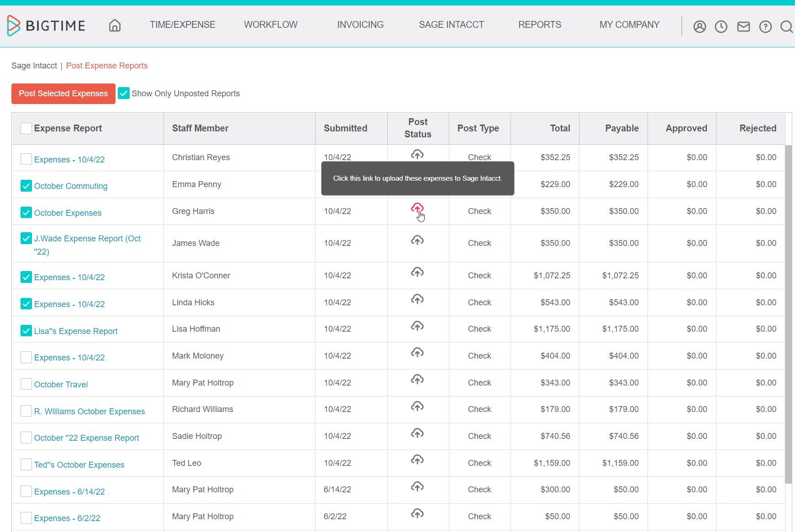
Task: Upload Richard Williams expenses via cloud icon
Action: tap(417, 406)
